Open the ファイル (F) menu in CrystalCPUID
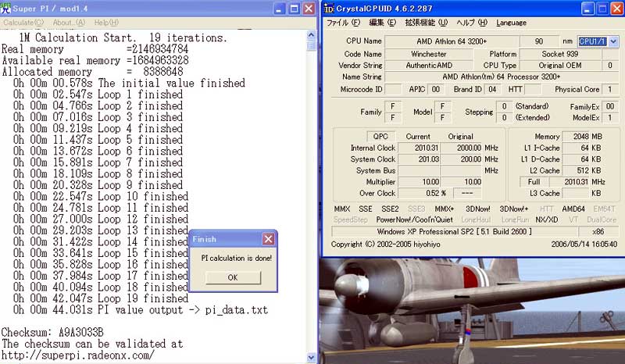Viewport: 625px width, 364px height. tap(343, 23)
